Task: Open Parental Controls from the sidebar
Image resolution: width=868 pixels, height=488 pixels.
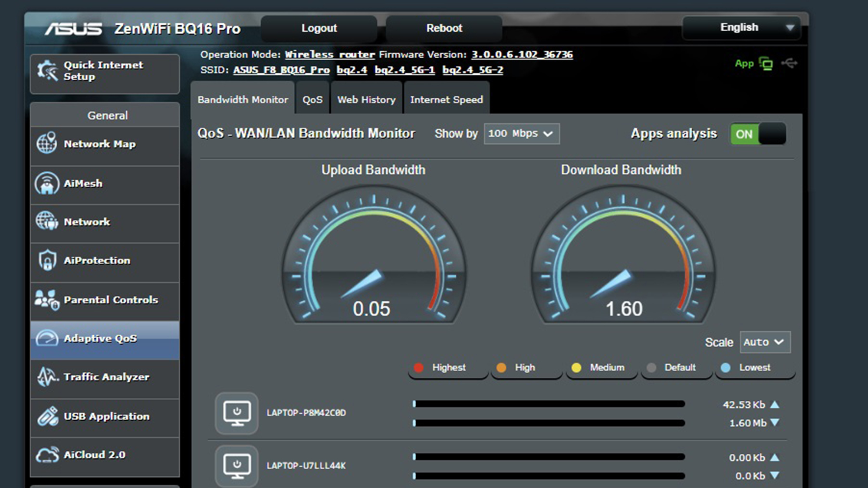Action: [x=105, y=301]
